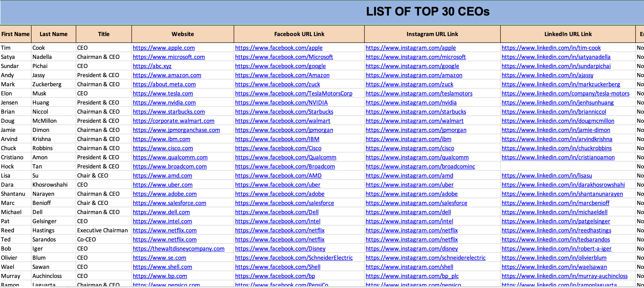Open the broadcominc Instagram link

[x=420, y=167]
